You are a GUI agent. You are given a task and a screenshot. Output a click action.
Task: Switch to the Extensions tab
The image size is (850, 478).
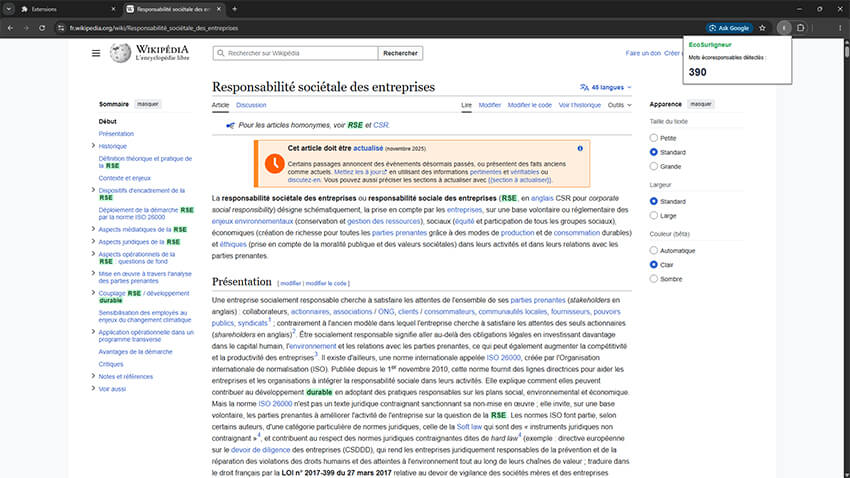click(65, 9)
